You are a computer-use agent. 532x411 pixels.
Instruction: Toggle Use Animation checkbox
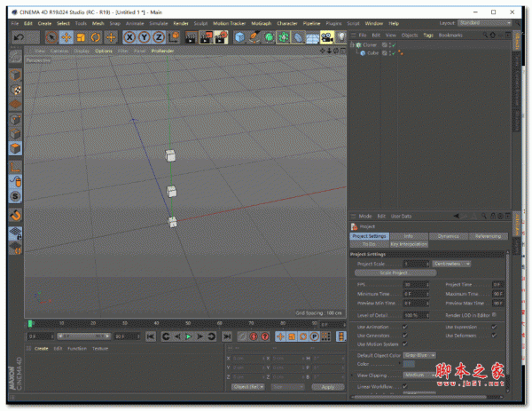pyautogui.click(x=405, y=327)
